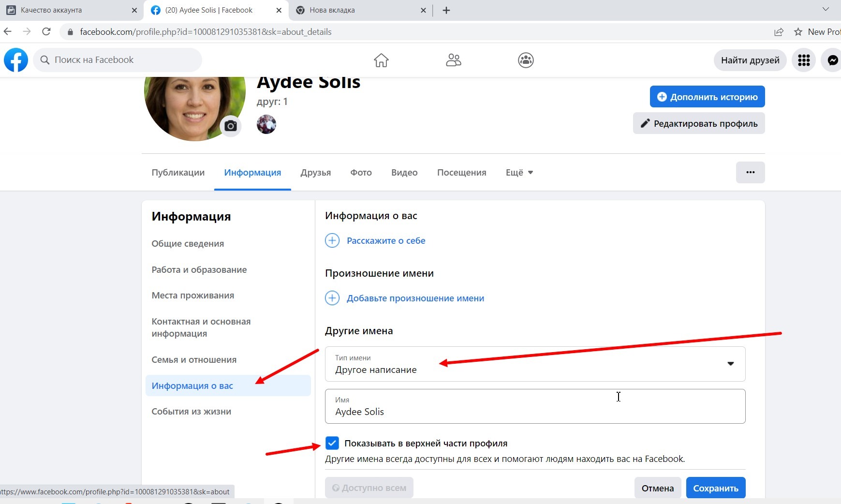Image resolution: width=841 pixels, height=504 pixels.
Task: Click plus icon next to Добавьте произношение имени
Action: click(332, 298)
